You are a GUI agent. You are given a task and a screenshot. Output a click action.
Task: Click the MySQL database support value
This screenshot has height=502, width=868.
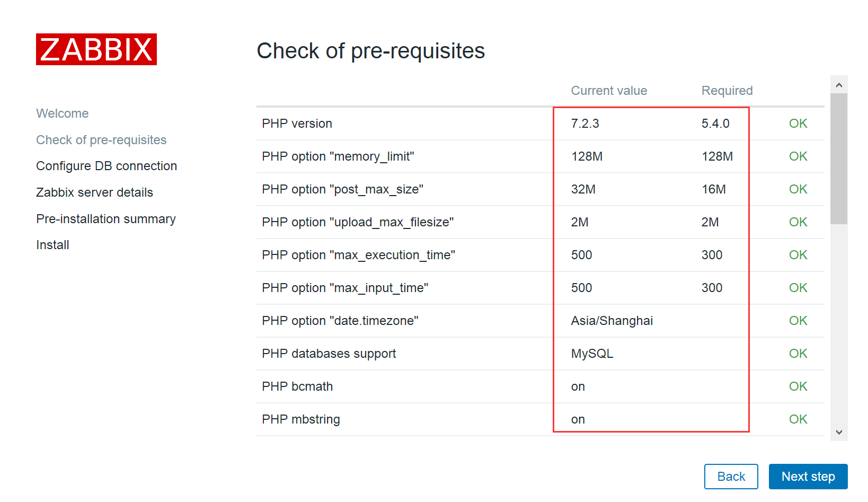[592, 354]
